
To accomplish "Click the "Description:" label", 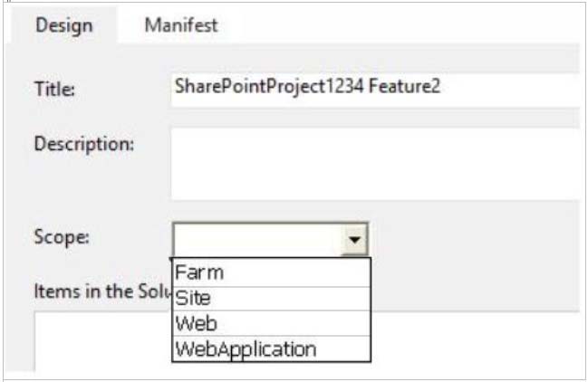I will tap(84, 144).
